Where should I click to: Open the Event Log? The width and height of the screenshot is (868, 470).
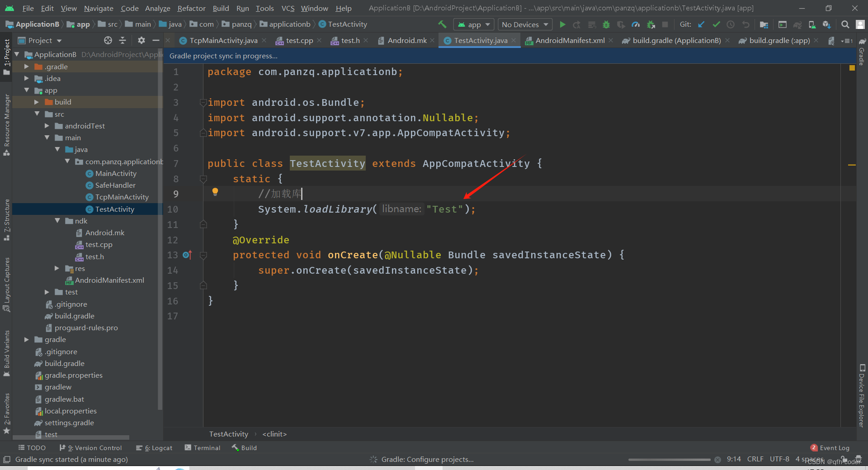point(830,448)
